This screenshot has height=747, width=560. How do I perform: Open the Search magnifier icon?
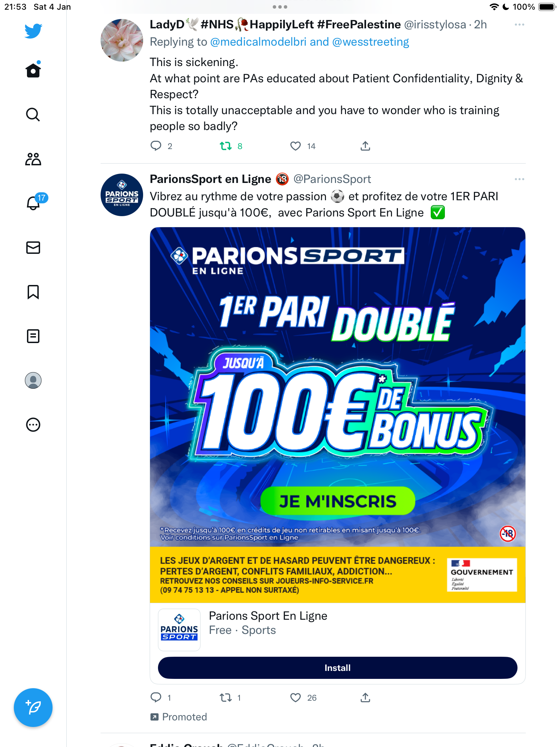pyautogui.click(x=33, y=114)
